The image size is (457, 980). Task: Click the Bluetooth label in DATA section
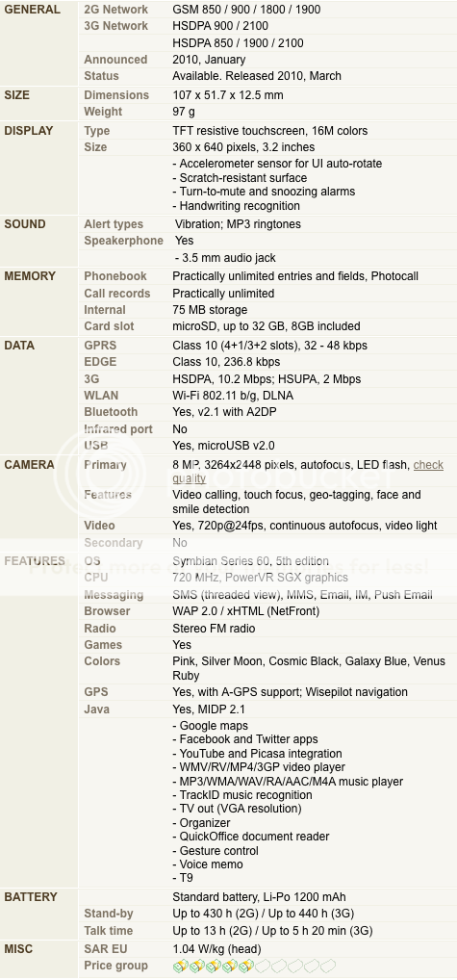pyautogui.click(x=111, y=412)
